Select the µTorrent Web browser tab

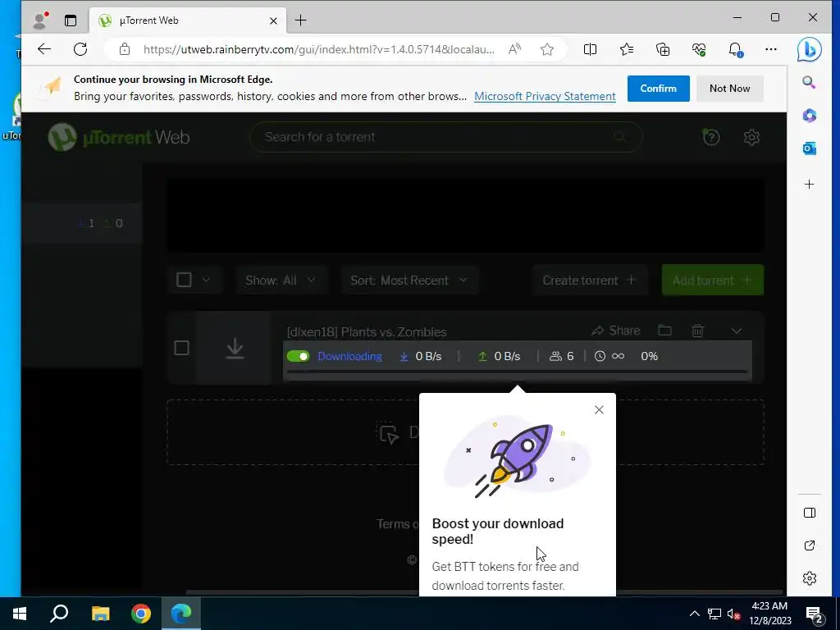tap(189, 21)
